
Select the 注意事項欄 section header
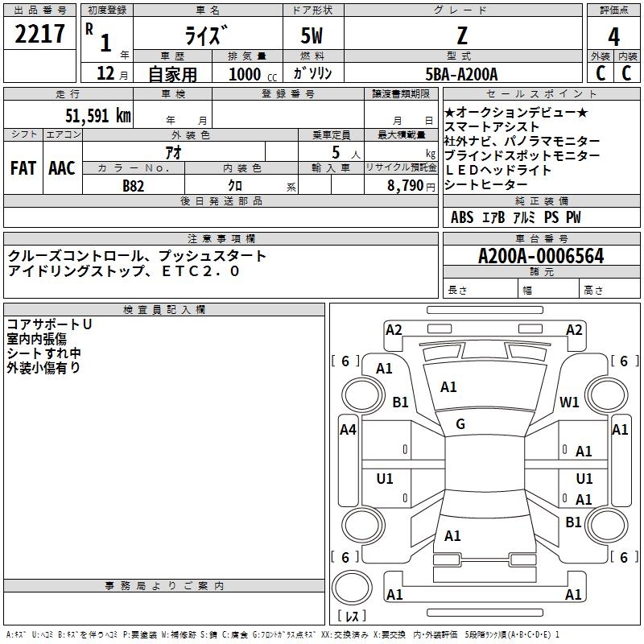(x=221, y=238)
